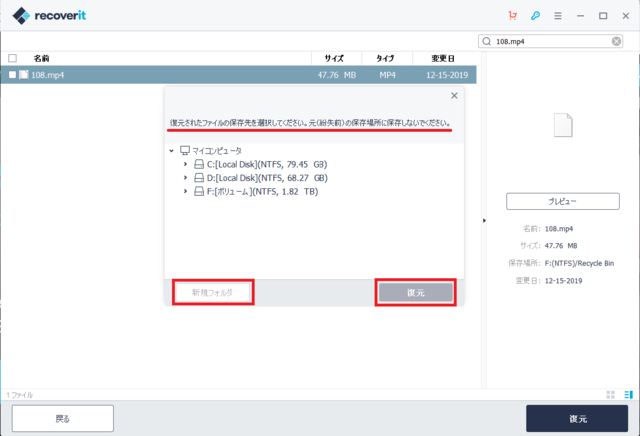
Task: Select C:[Local Disk] as destination
Action: pos(267,164)
